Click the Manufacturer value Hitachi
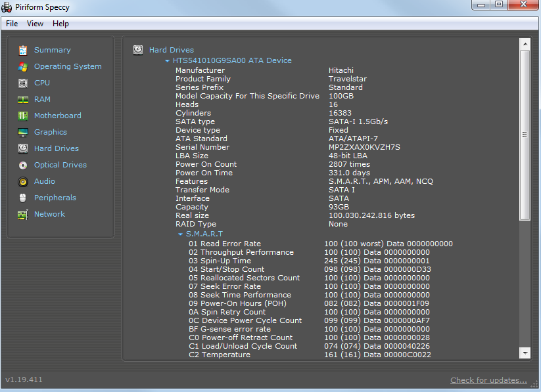 341,70
